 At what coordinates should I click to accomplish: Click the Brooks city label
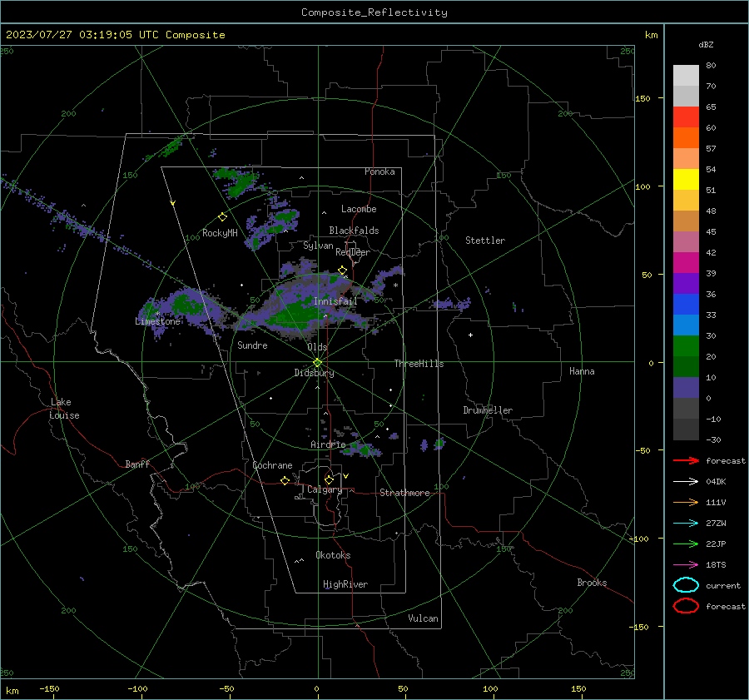[592, 583]
